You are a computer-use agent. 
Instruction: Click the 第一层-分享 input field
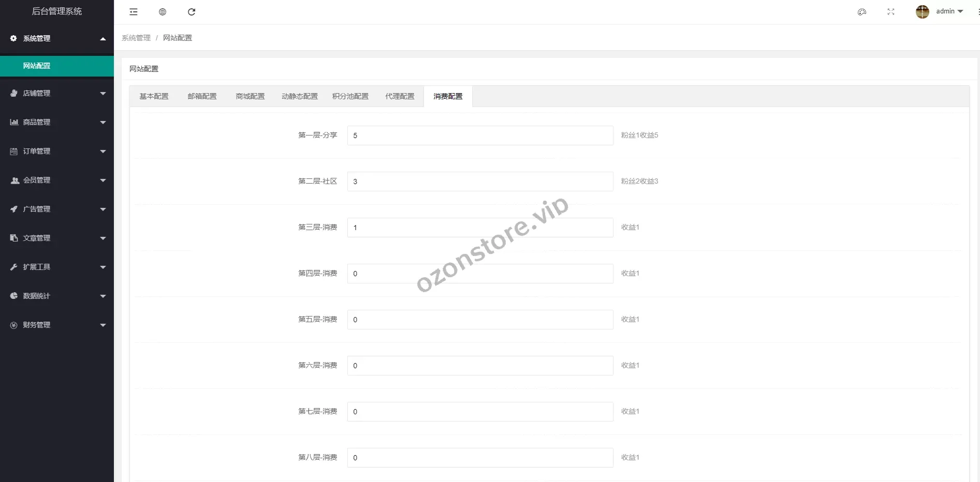pos(480,135)
